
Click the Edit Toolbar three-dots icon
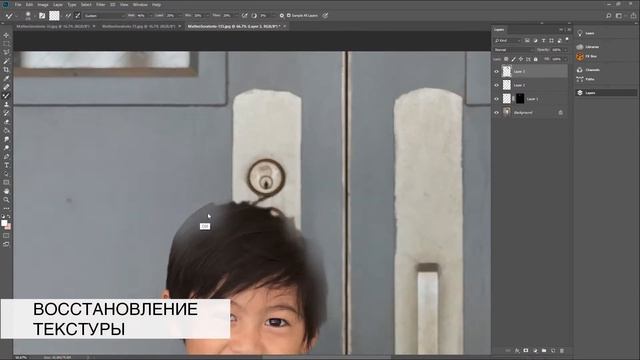tap(6, 209)
